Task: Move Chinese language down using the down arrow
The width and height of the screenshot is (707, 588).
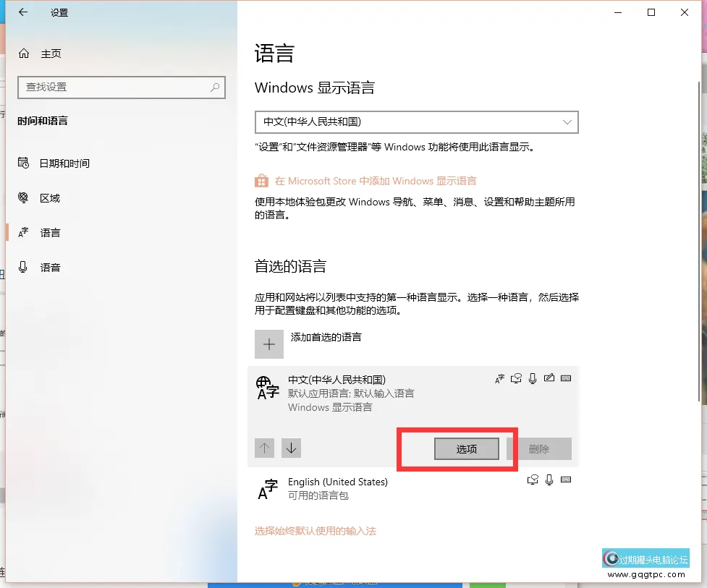Action: (x=291, y=448)
